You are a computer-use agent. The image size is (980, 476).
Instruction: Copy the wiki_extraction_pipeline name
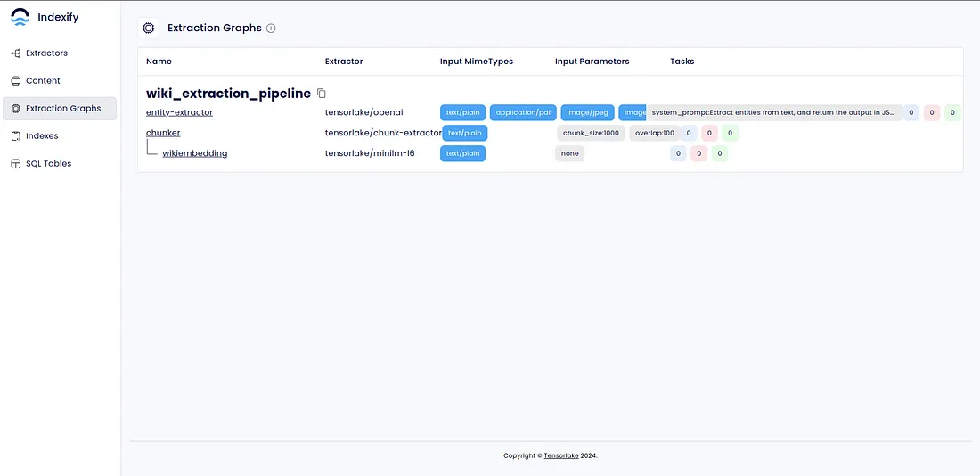point(322,94)
